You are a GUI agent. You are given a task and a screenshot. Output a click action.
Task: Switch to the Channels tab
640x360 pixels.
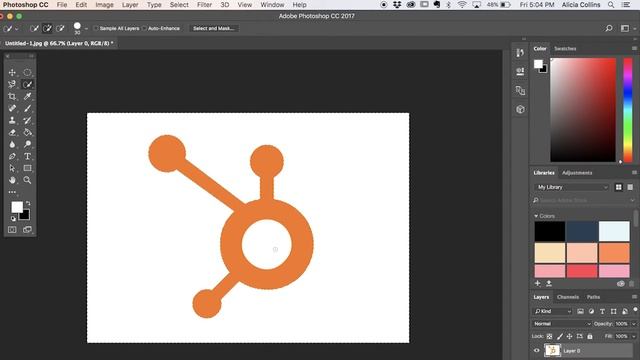click(568, 297)
